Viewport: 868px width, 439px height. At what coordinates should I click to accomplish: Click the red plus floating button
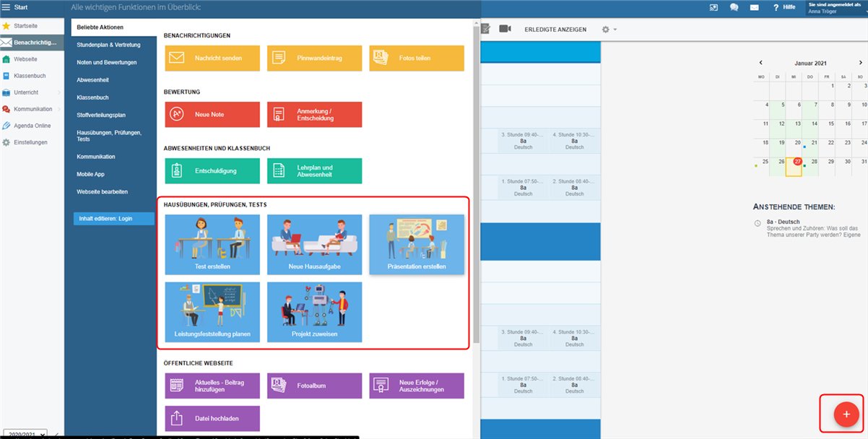tap(846, 414)
